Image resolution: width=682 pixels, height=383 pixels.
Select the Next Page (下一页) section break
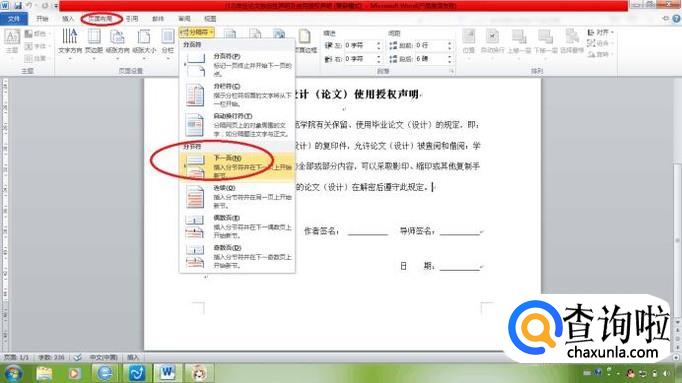point(237,167)
